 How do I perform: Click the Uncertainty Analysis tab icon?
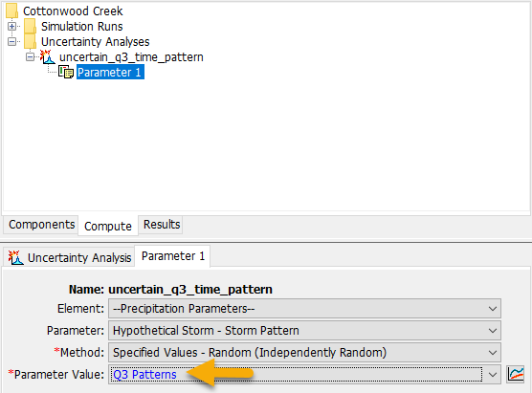tap(15, 258)
